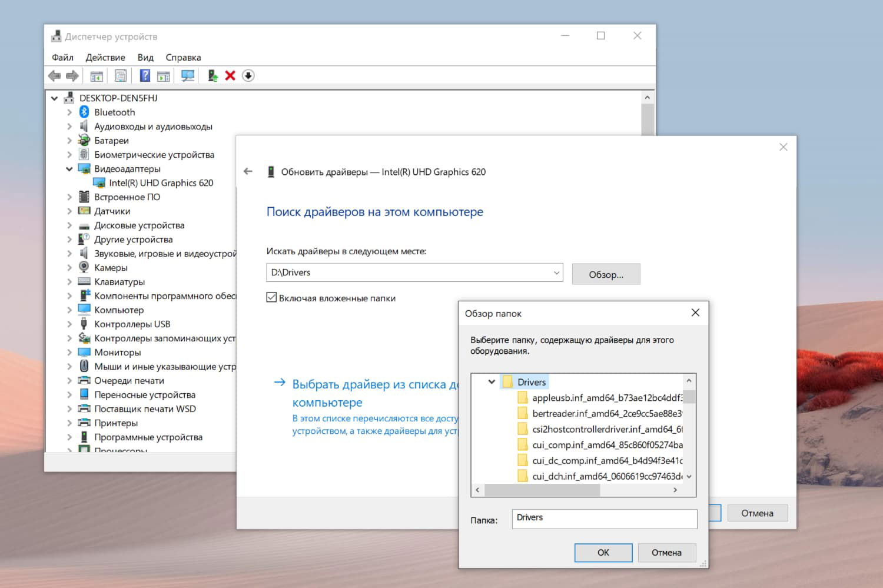Image resolution: width=883 pixels, height=588 pixels.
Task: Select the Мониторы monitor icon
Action: pyautogui.click(x=84, y=352)
